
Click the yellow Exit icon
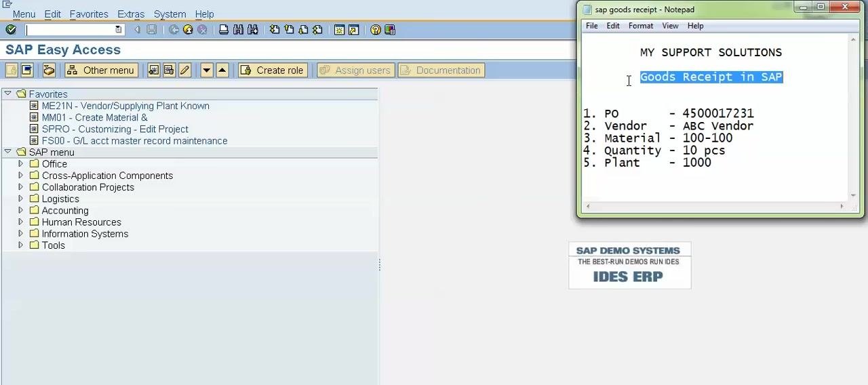point(188,30)
